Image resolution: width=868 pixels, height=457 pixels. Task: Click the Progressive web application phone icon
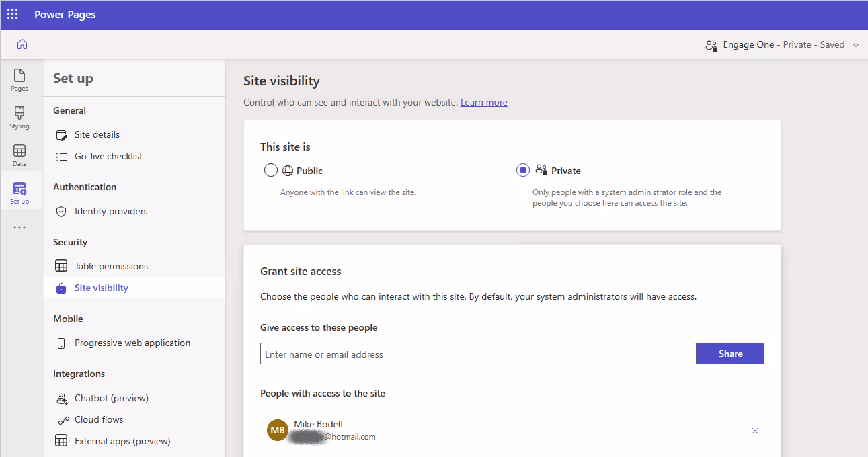click(61, 343)
